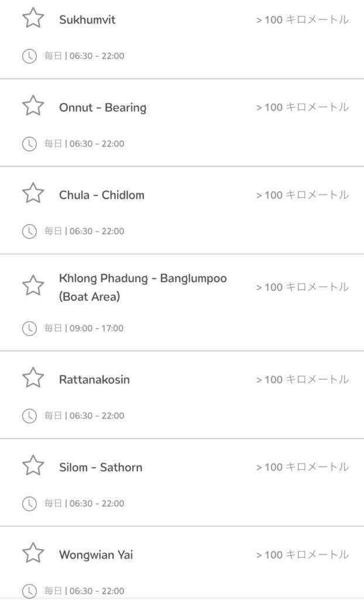Viewport: 364px width, 600px height.
Task: Click the star beside Rattanakosin
Action: (33, 378)
